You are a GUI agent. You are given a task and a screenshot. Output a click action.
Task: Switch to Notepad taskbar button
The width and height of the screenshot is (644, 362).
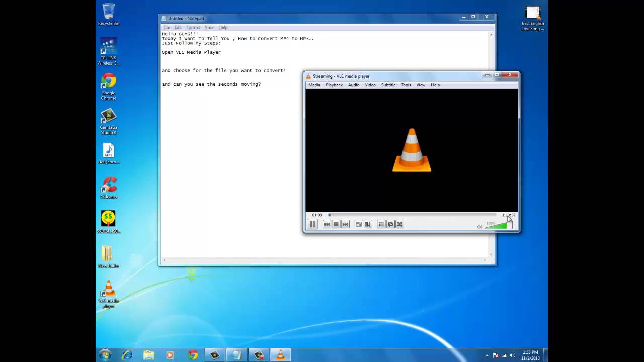pyautogui.click(x=236, y=355)
